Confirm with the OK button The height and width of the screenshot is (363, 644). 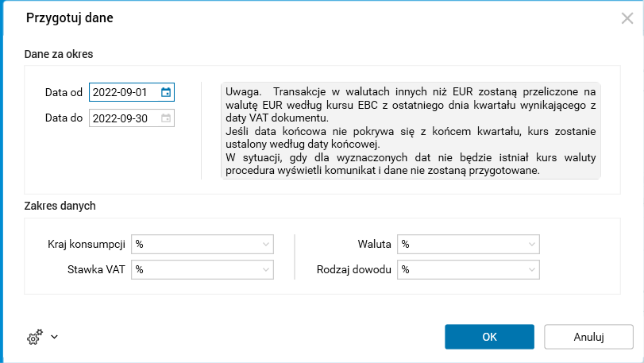pyautogui.click(x=489, y=337)
